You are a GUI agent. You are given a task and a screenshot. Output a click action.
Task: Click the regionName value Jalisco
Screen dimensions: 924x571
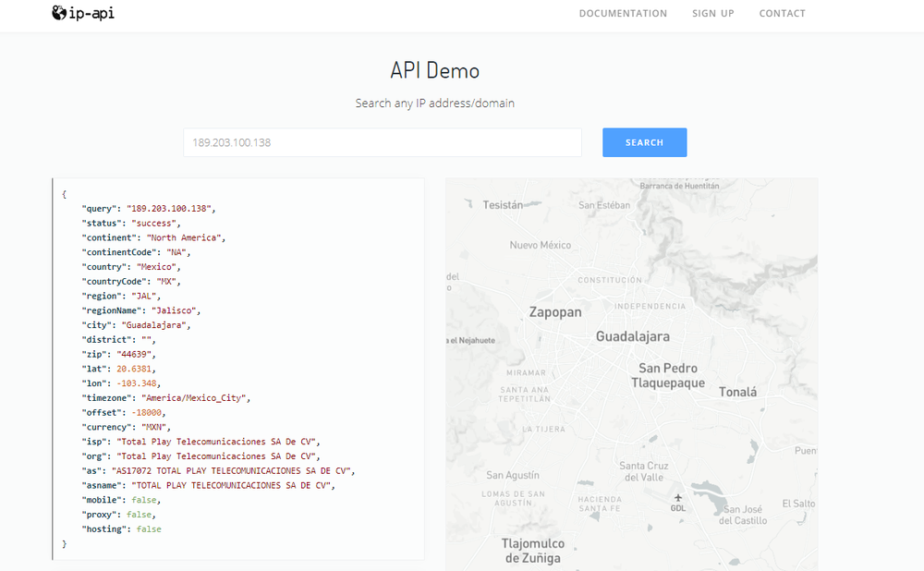pos(176,310)
